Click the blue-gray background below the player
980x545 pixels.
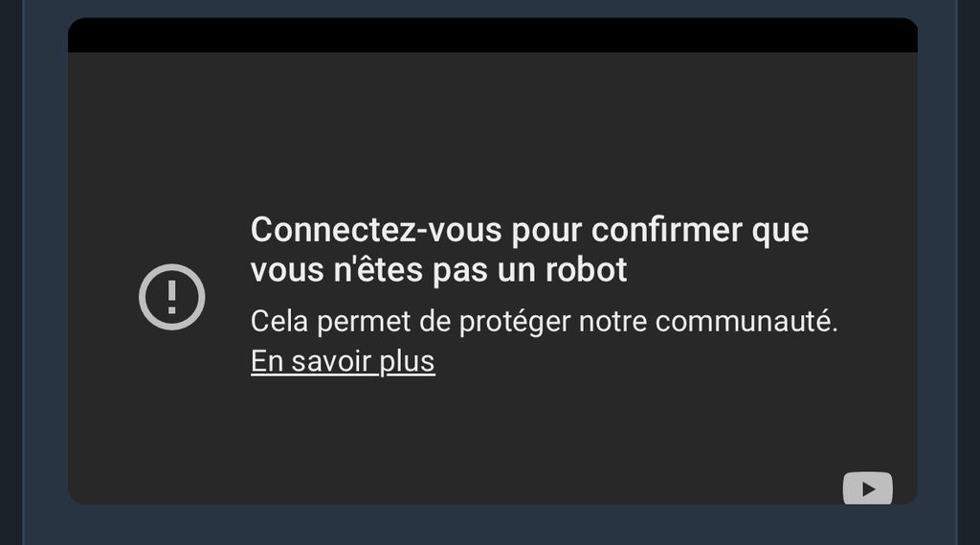[493, 525]
